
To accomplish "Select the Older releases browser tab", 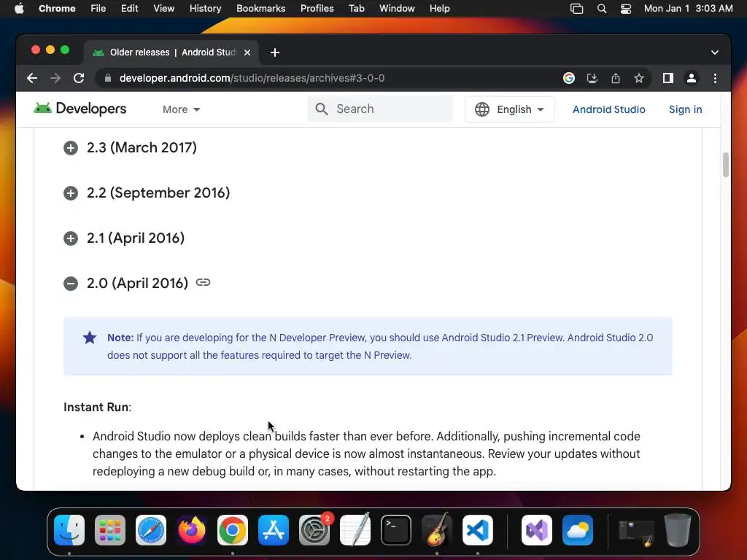I will coord(171,52).
